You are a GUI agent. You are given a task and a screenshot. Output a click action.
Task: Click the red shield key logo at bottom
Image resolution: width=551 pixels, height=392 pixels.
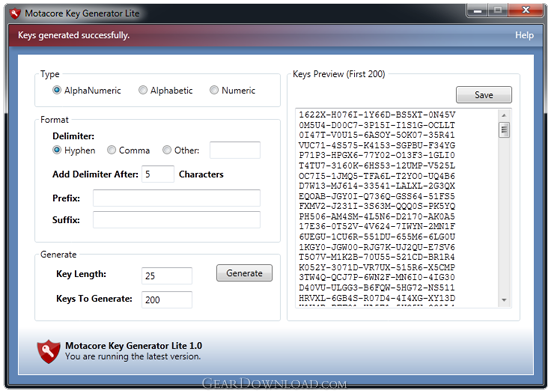[x=48, y=351]
